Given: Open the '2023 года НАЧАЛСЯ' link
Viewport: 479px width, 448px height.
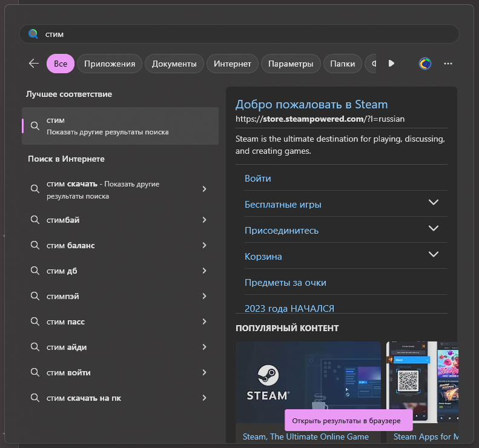Looking at the screenshot, I should click(x=289, y=308).
